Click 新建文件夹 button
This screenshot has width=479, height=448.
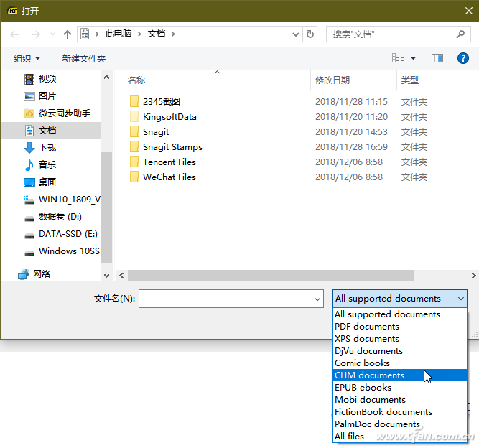pyautogui.click(x=84, y=58)
